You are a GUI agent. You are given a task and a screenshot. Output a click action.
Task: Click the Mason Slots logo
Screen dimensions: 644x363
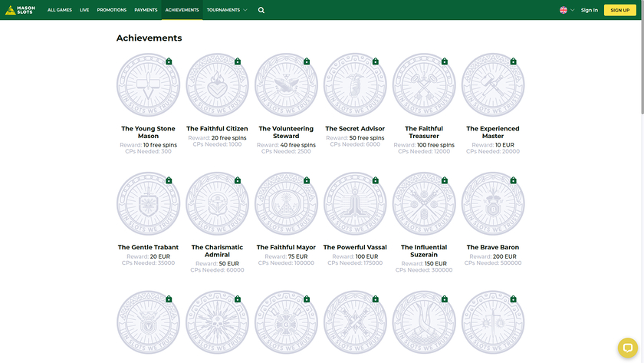21,10
